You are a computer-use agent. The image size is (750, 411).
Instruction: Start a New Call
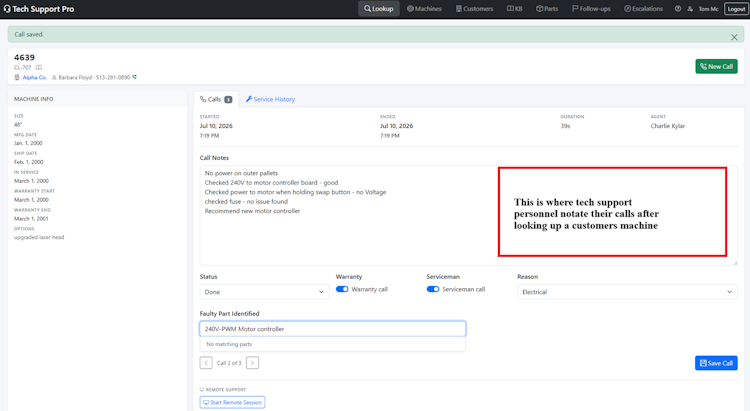716,67
